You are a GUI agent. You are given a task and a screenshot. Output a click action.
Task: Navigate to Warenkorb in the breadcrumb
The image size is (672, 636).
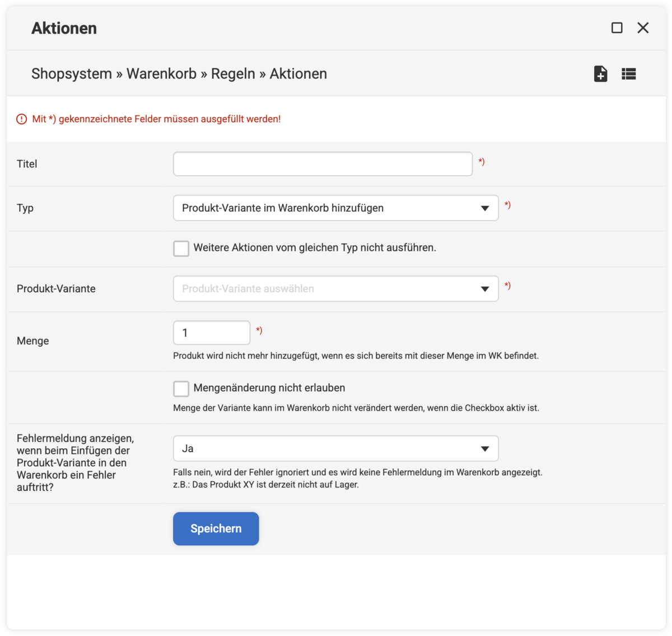click(x=161, y=74)
